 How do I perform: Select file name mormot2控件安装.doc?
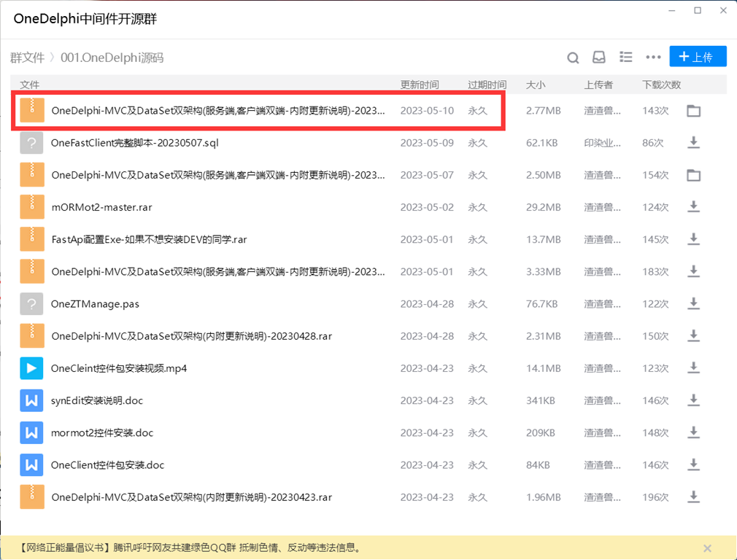tap(102, 432)
